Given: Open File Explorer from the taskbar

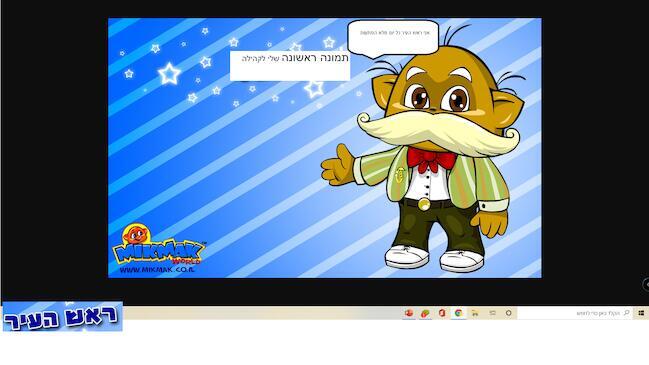Looking at the screenshot, I should click(475, 313).
